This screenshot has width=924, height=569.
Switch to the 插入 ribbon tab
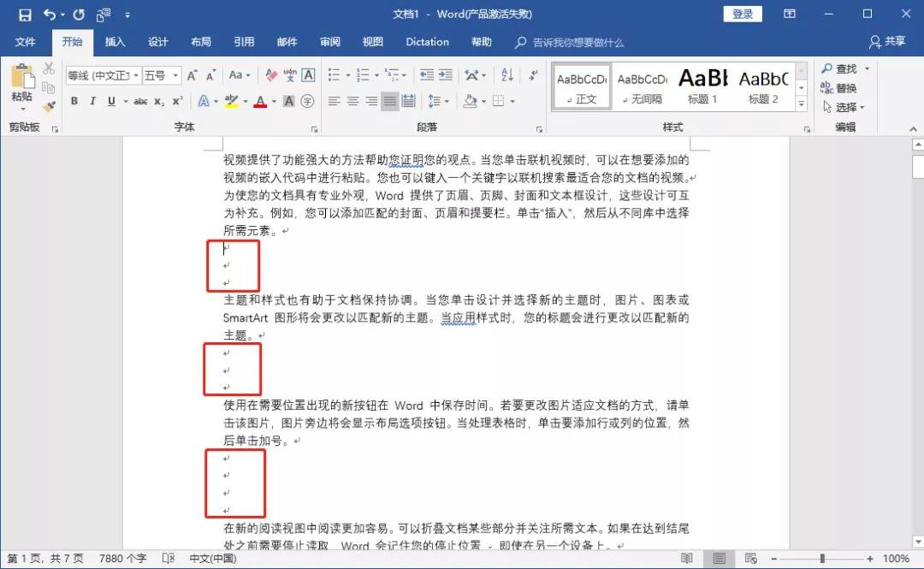(115, 42)
